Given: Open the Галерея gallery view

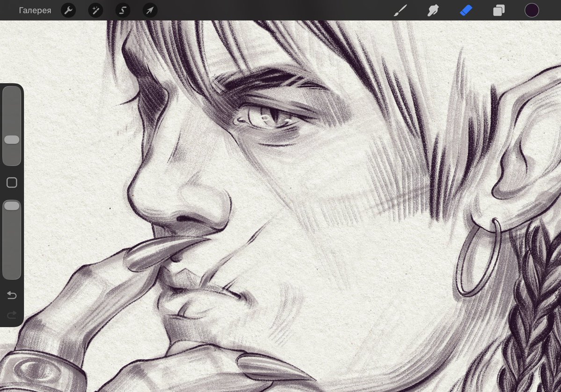Looking at the screenshot, I should (x=35, y=10).
